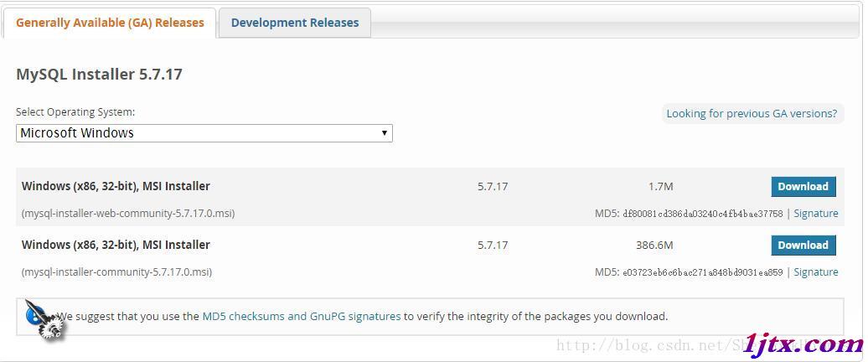Select the first Windows MSI Installer title
This screenshot has height=362, width=868.
pos(116,187)
